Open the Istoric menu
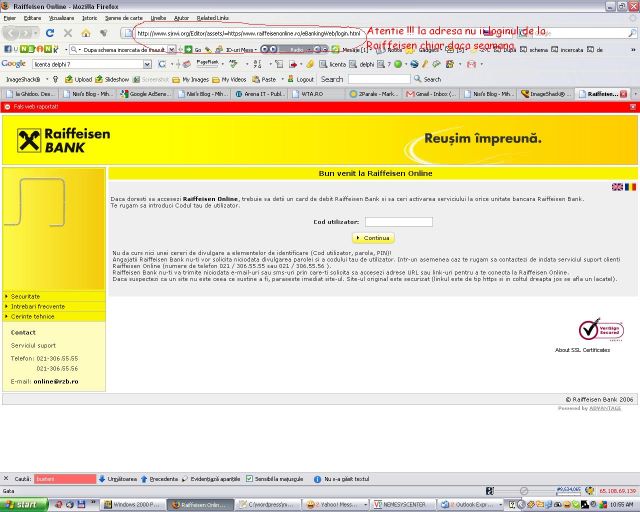This screenshot has height=512, width=640. coord(89,18)
